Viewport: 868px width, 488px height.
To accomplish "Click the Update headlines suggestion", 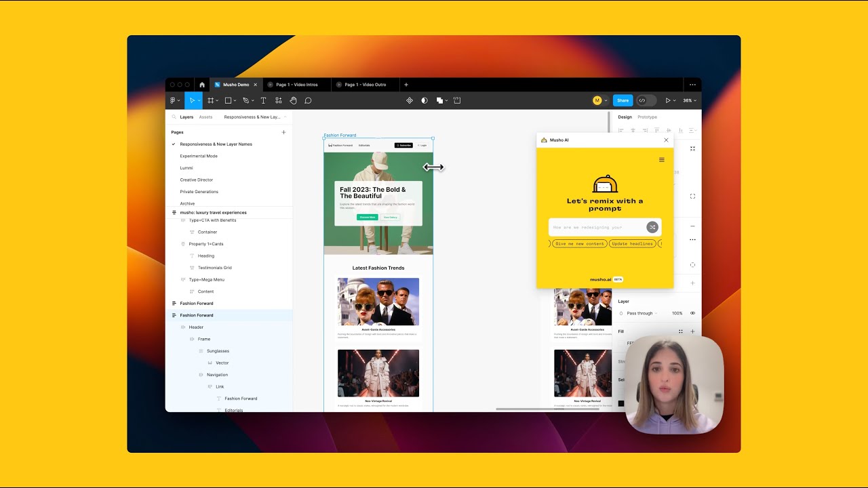I will coord(633,243).
